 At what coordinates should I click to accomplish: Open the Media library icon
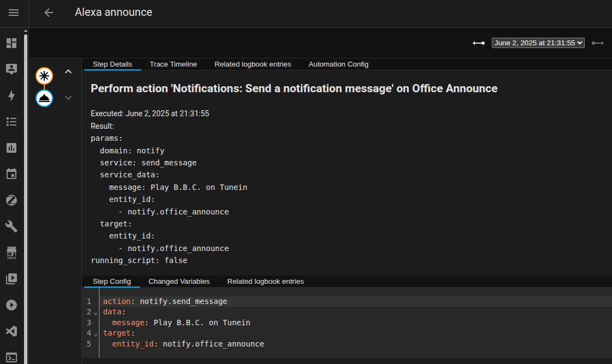[x=11, y=279]
